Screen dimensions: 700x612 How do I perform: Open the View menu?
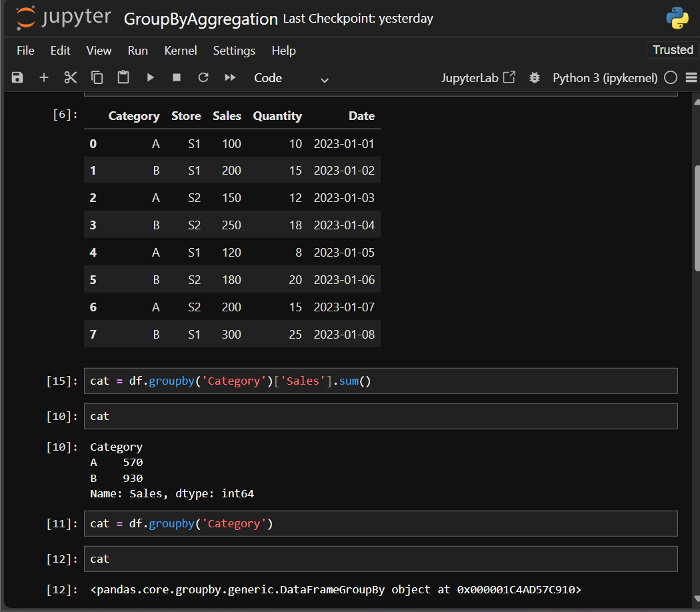pyautogui.click(x=99, y=51)
